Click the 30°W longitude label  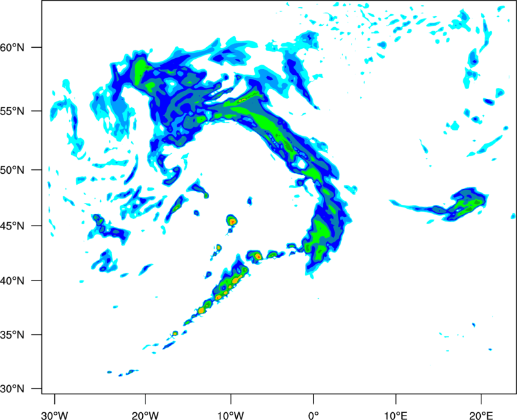click(x=54, y=415)
